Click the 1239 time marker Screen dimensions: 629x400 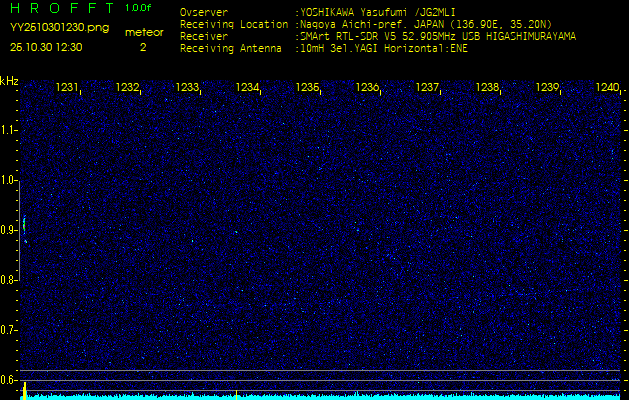coord(547,88)
